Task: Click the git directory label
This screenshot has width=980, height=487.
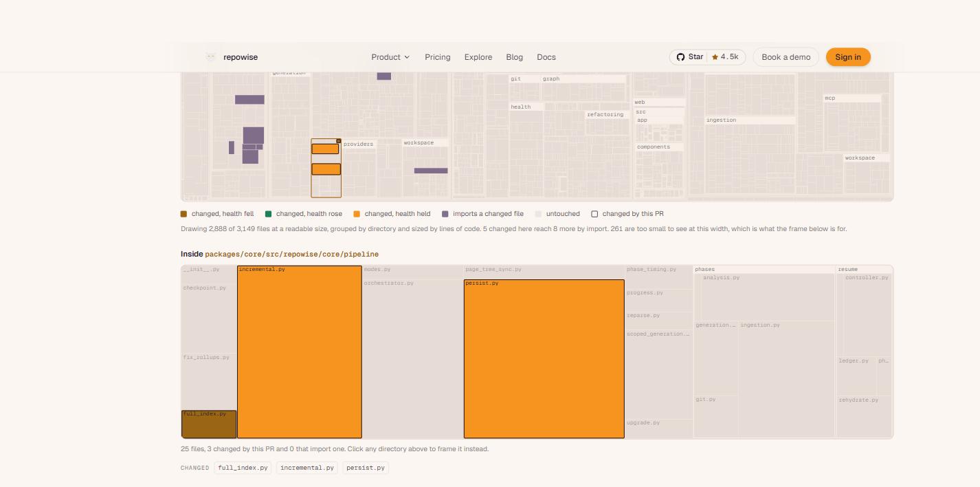Action: tap(515, 79)
